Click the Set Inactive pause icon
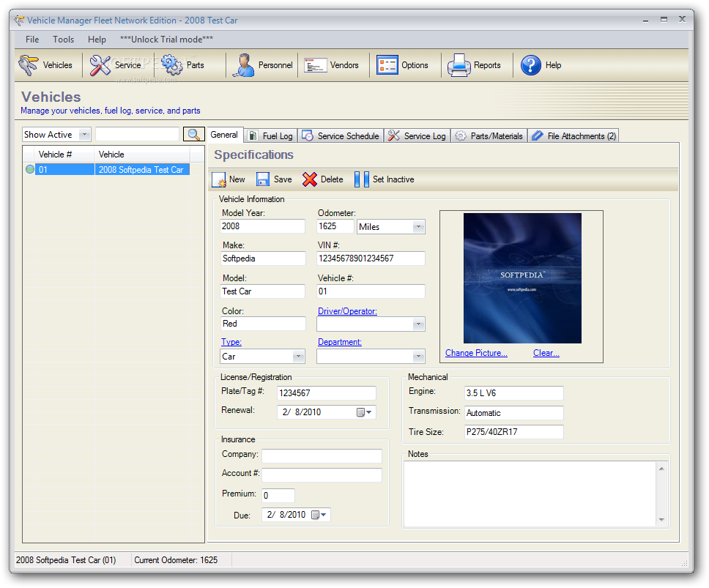Viewport: 709px width, 588px height. [x=361, y=179]
